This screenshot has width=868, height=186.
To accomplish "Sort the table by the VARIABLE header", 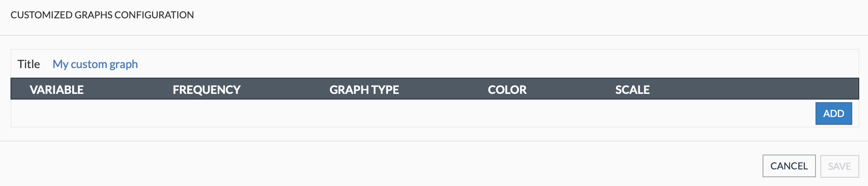I will coord(56,90).
